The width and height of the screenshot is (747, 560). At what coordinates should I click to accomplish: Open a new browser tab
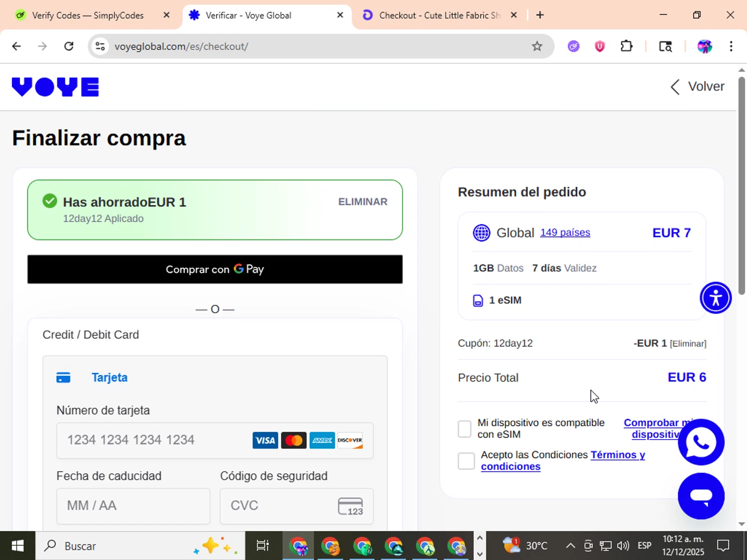point(540,15)
